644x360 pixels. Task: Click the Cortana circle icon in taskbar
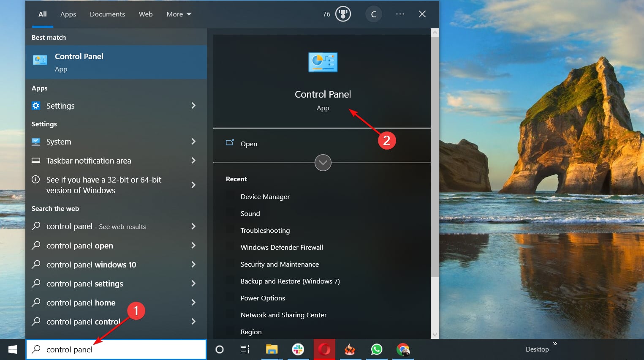pyautogui.click(x=220, y=349)
